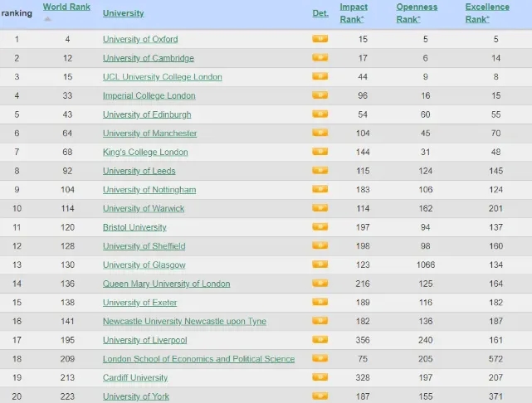Select Glasgow's openness rank value 1066

[x=426, y=265]
